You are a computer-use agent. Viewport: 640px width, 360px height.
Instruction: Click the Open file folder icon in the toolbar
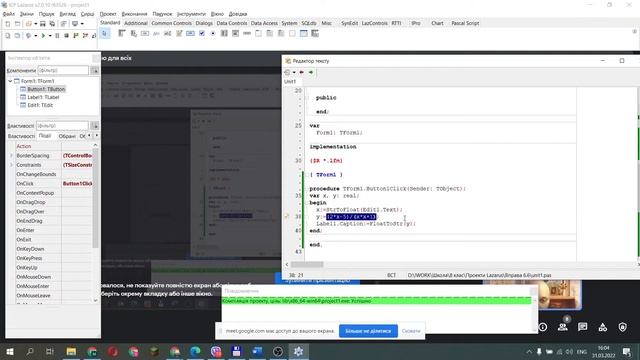click(x=29, y=24)
